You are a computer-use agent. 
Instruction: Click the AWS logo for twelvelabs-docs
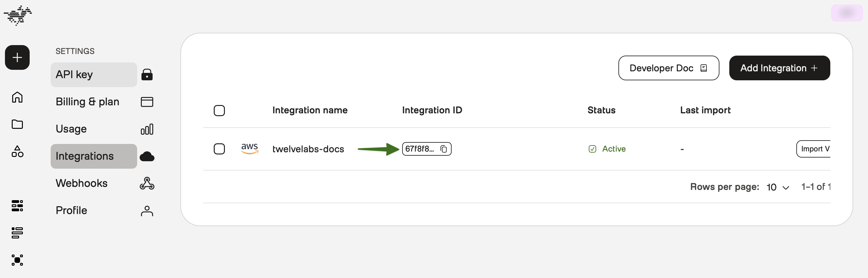[x=250, y=149]
